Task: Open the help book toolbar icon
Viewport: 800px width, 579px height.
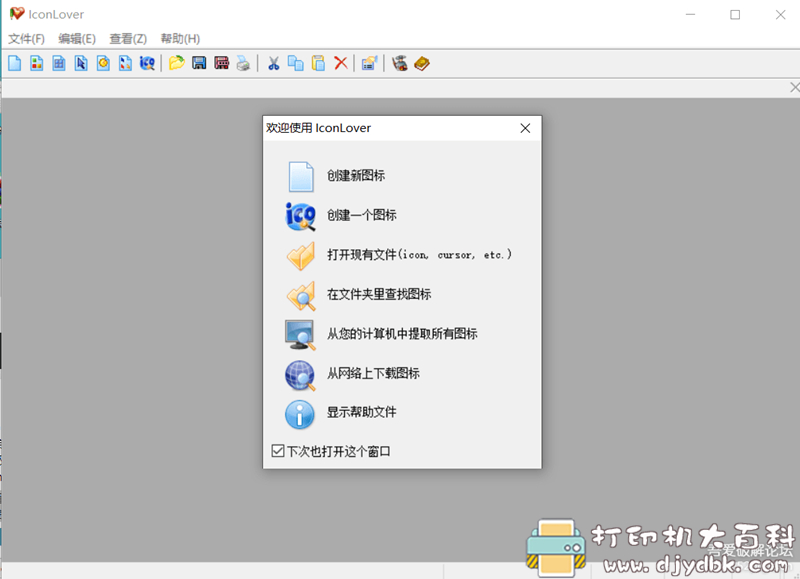Action: [422, 63]
